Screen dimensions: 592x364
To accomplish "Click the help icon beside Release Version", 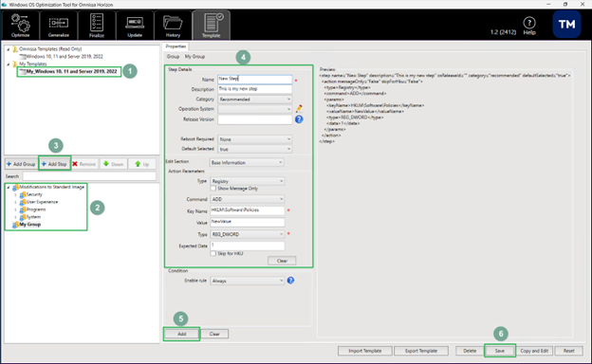I will click(x=299, y=119).
